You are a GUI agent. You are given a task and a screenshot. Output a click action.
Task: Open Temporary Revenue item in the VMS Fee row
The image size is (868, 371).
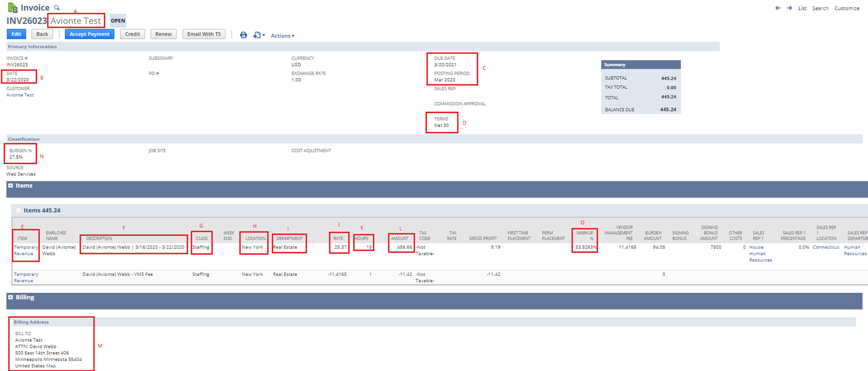pyautogui.click(x=26, y=277)
